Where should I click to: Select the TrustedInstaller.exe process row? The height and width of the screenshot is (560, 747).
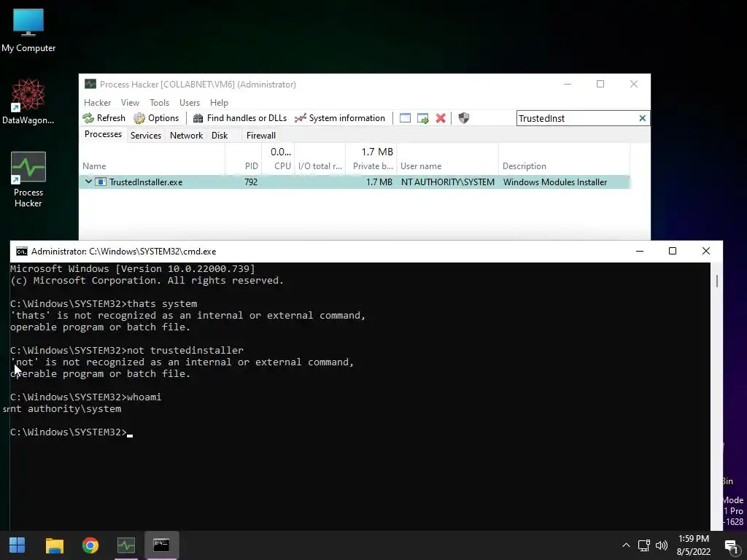pyautogui.click(x=355, y=182)
